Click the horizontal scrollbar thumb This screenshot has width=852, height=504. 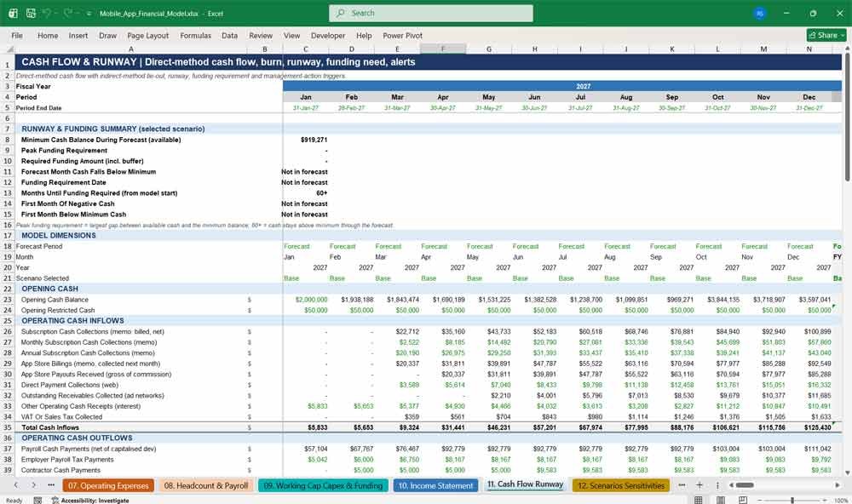click(x=745, y=485)
